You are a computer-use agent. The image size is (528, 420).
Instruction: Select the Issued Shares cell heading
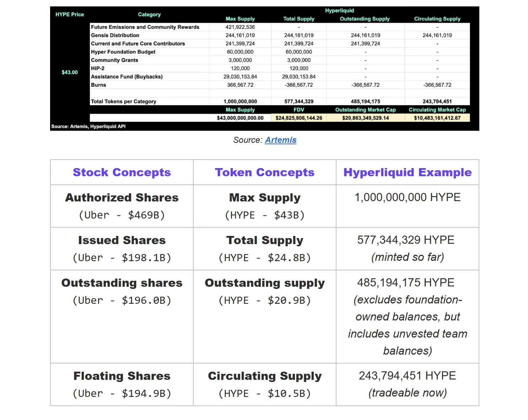(x=122, y=240)
